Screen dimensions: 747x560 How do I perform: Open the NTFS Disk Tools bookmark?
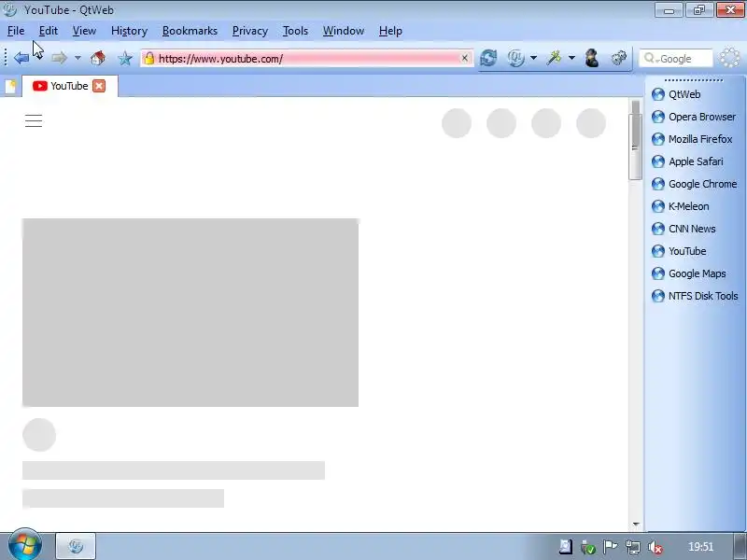(695, 296)
